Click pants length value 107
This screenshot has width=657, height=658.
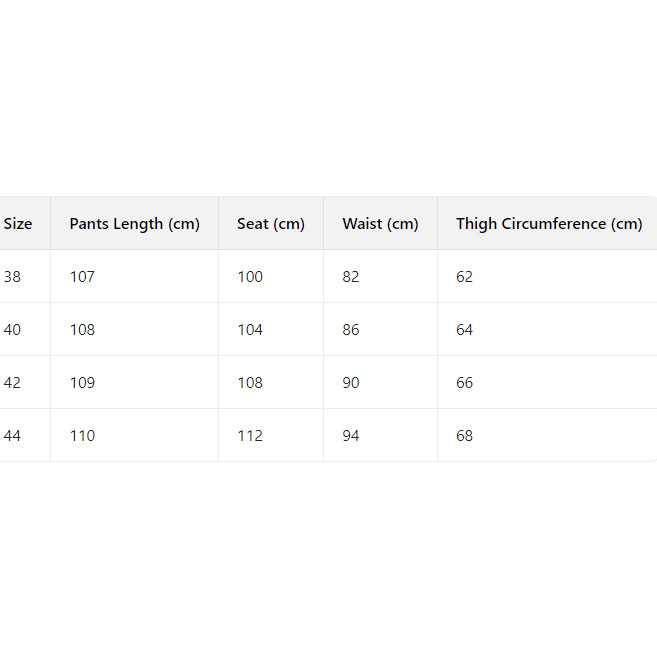(x=82, y=277)
